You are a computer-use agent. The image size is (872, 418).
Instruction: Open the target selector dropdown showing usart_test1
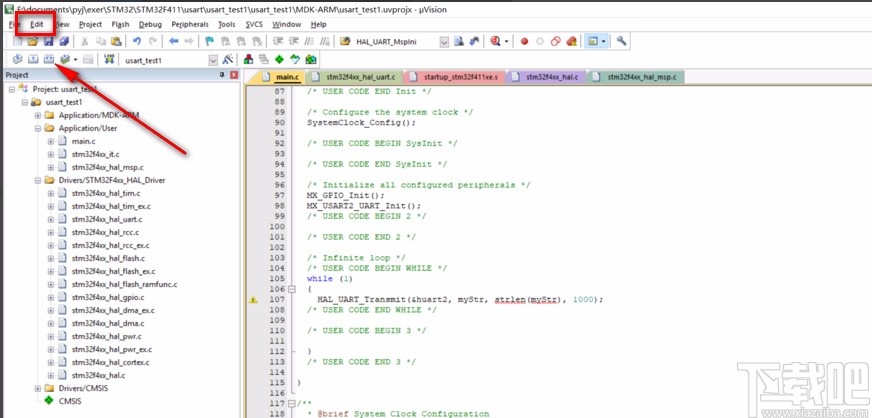pyautogui.click(x=213, y=60)
